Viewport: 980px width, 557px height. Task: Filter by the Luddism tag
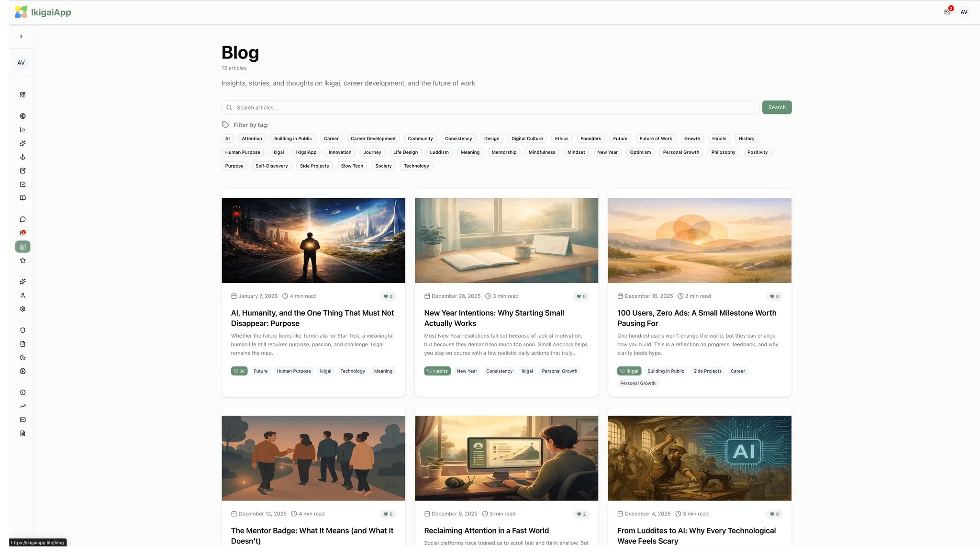coord(439,152)
